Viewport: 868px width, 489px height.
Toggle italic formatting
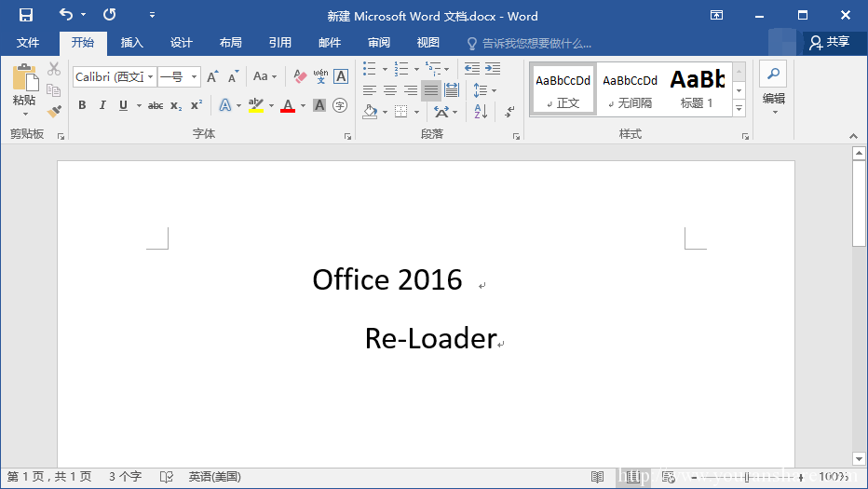click(x=102, y=105)
